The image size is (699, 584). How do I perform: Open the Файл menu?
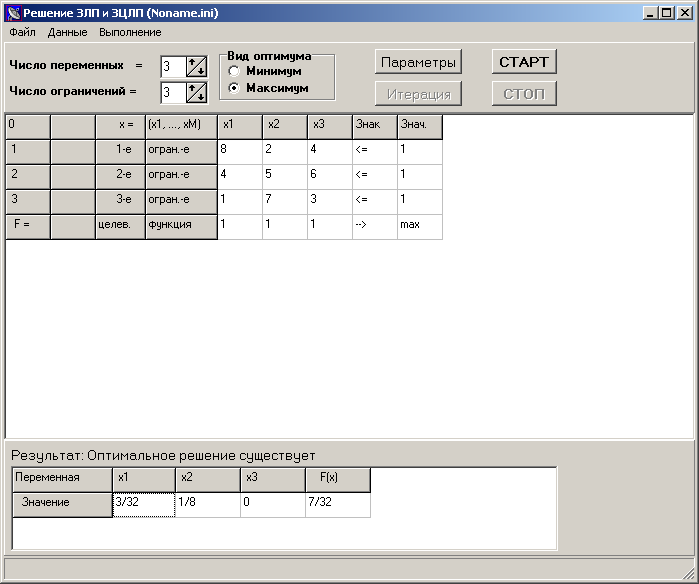(22, 33)
